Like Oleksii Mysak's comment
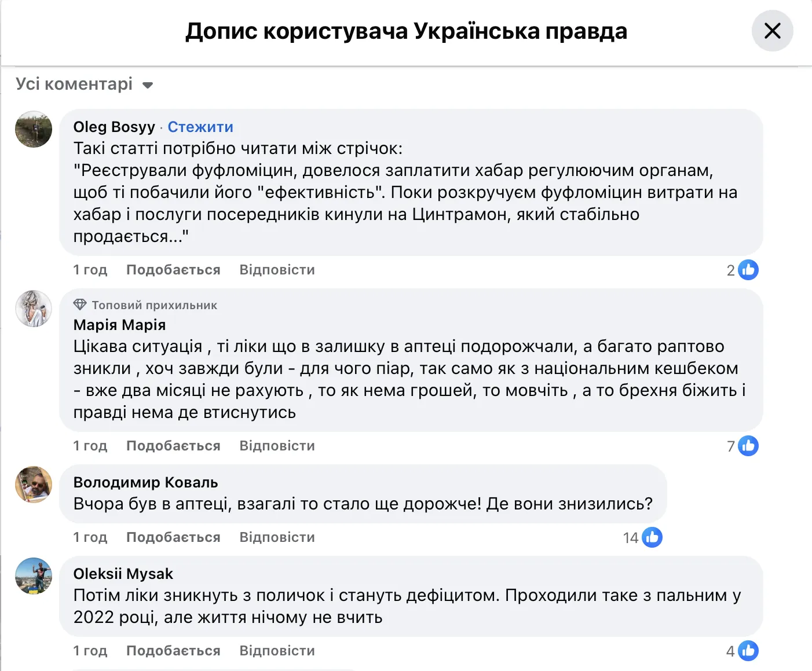 click(173, 651)
